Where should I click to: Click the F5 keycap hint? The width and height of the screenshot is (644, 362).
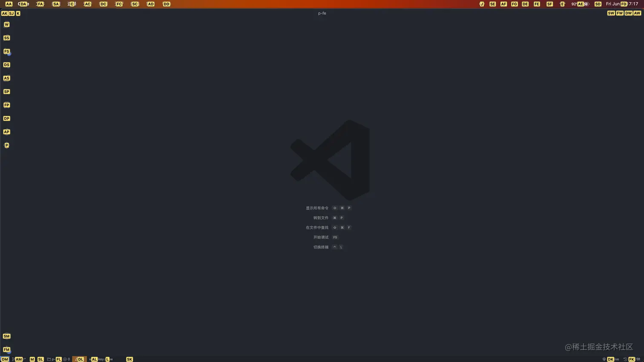[335, 238]
